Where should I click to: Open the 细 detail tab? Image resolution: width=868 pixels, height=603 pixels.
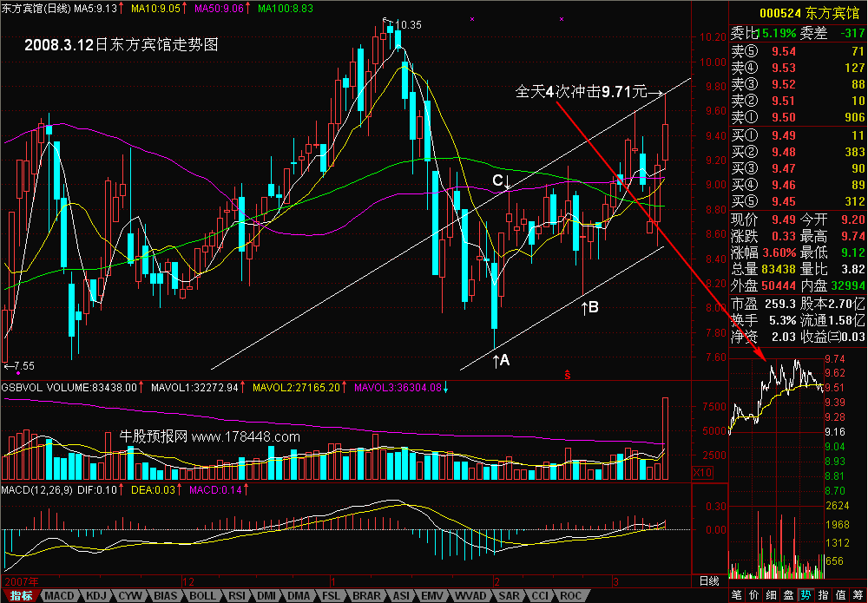pos(771,595)
